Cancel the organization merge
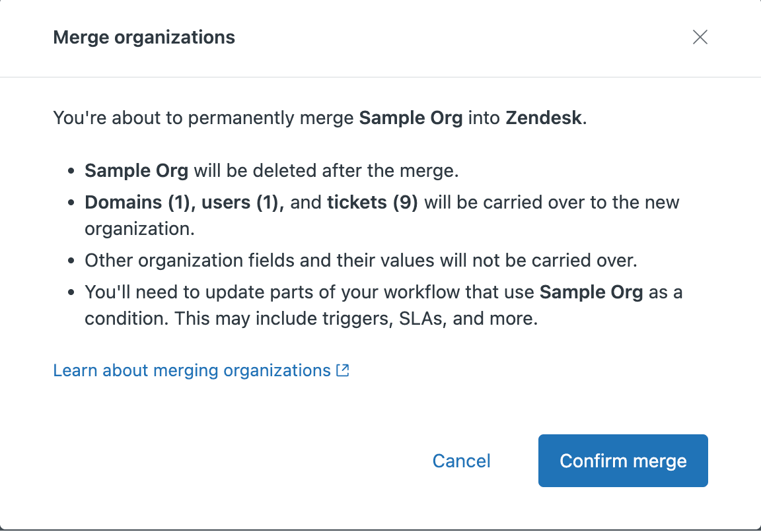This screenshot has height=532, width=761. [461, 461]
